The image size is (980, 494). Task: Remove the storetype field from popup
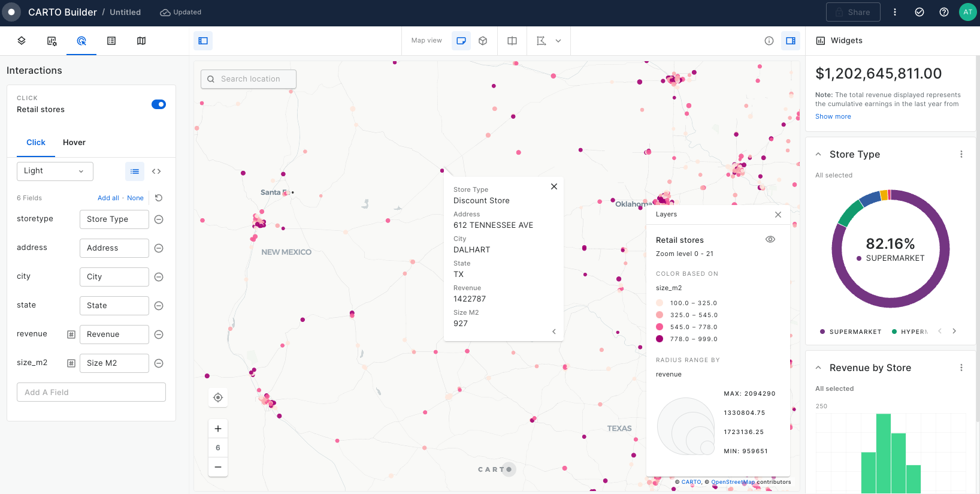(x=159, y=219)
